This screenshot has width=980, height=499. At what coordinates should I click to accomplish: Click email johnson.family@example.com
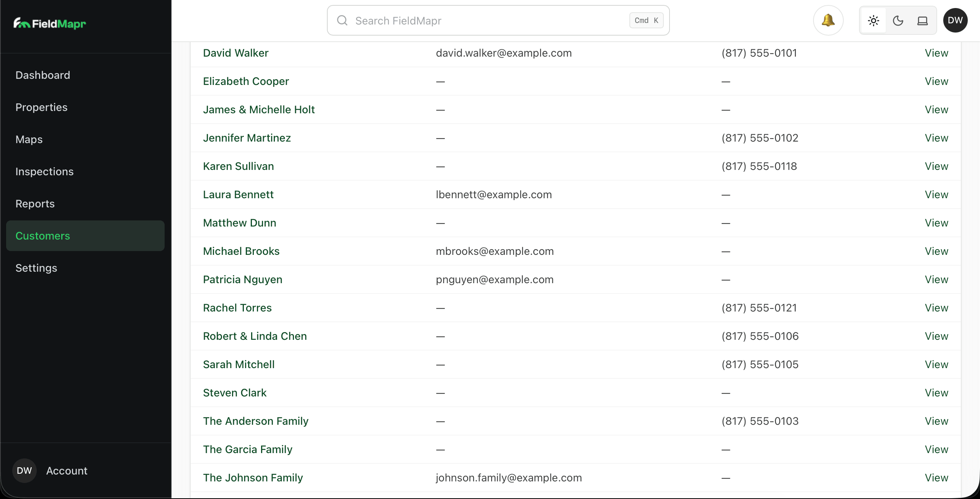509,478
